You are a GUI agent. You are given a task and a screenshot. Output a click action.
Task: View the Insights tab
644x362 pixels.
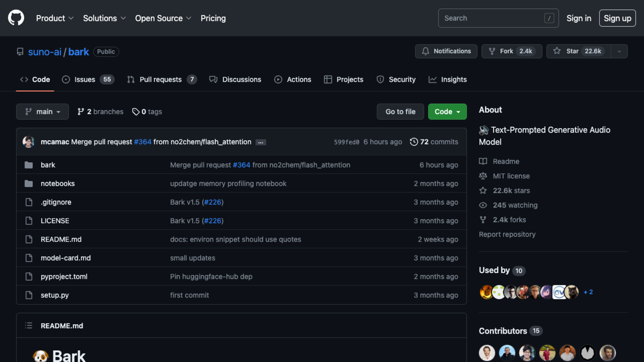pyautogui.click(x=447, y=79)
